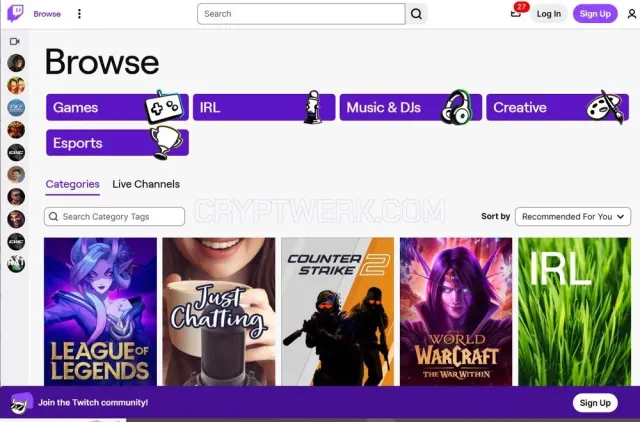This screenshot has height=422, width=640.
Task: Click the Sign Up button in header
Action: click(x=595, y=14)
